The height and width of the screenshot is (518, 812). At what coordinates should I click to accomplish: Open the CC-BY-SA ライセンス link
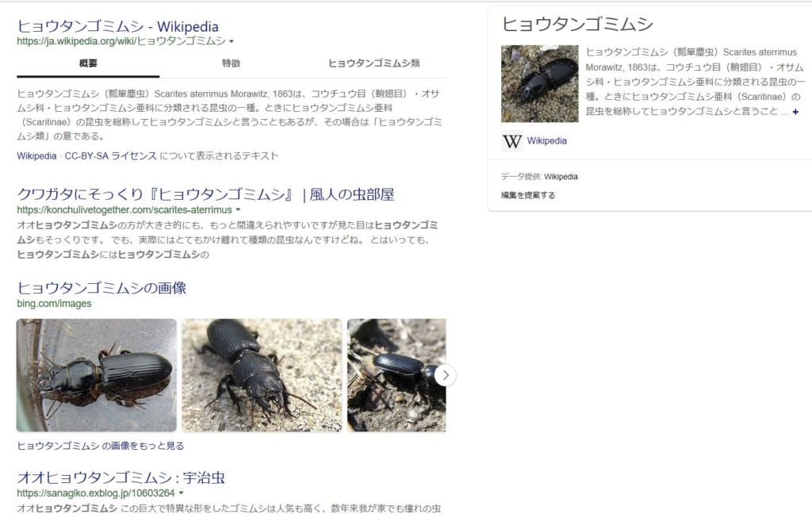[x=110, y=156]
